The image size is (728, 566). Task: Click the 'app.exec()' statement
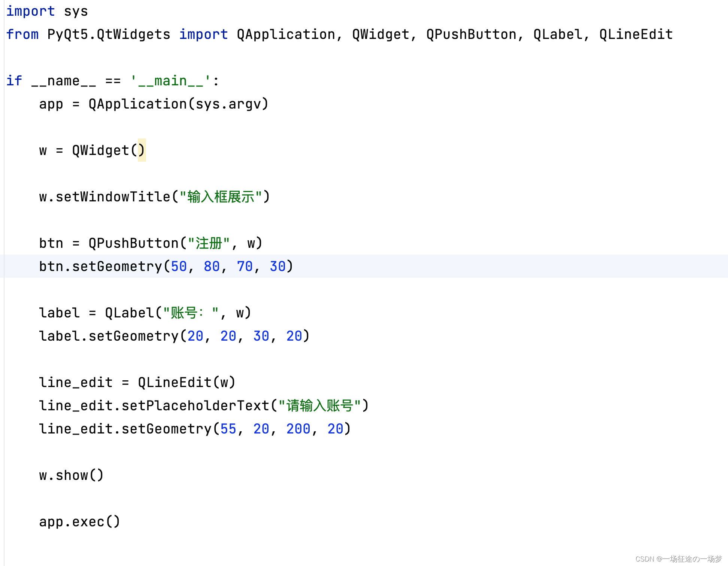(79, 522)
